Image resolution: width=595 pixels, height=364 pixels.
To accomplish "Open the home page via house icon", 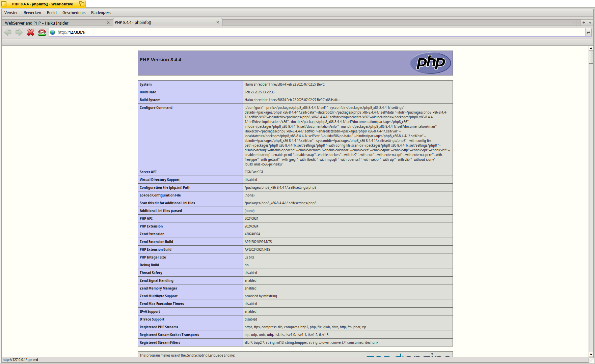I will point(42,32).
